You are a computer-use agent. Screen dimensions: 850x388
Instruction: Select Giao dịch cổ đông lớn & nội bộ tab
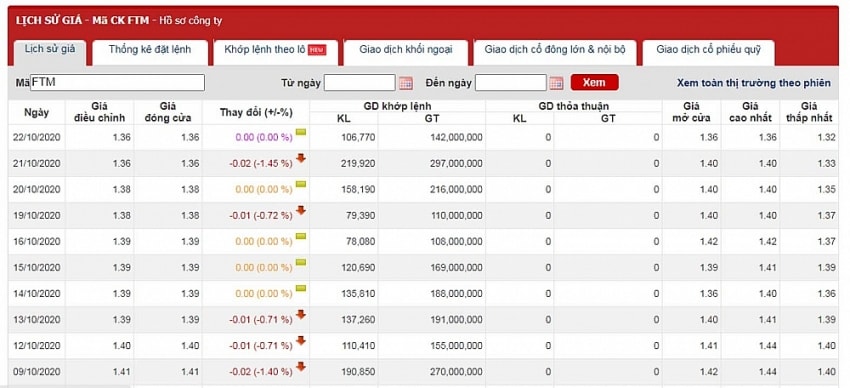coord(555,50)
